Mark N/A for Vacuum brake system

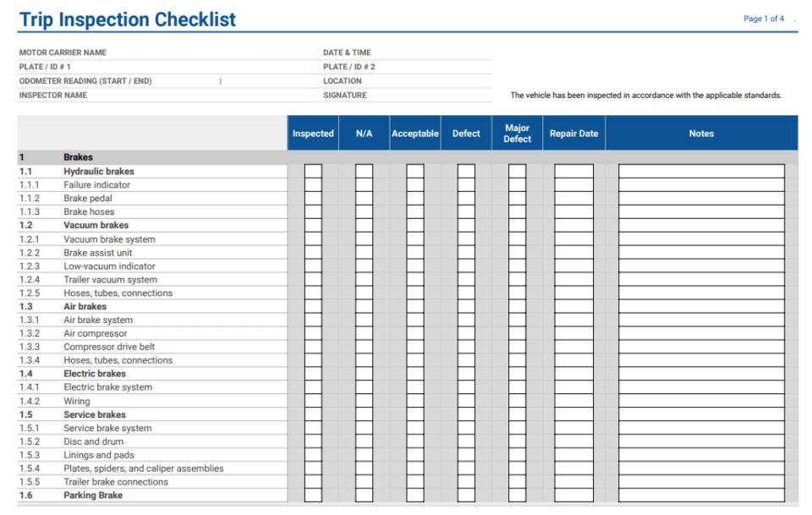[364, 238]
